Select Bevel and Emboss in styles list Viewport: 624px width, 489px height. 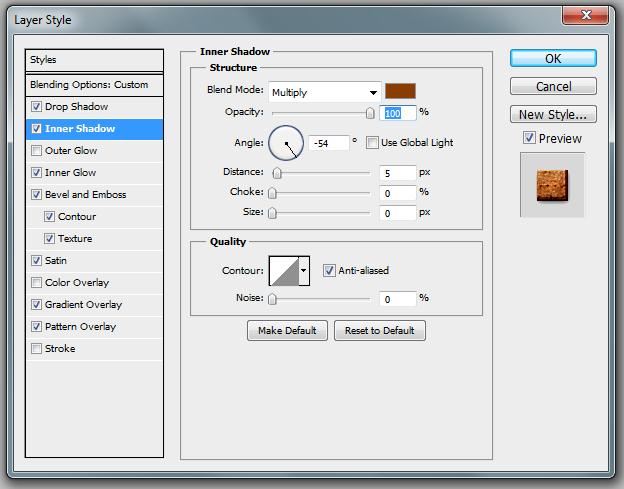85,195
